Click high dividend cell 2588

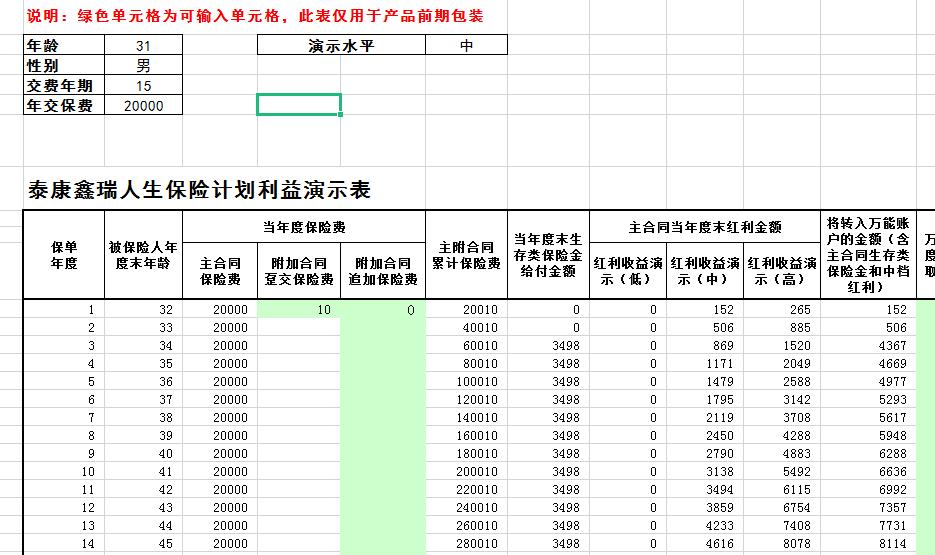pyautogui.click(x=782, y=382)
